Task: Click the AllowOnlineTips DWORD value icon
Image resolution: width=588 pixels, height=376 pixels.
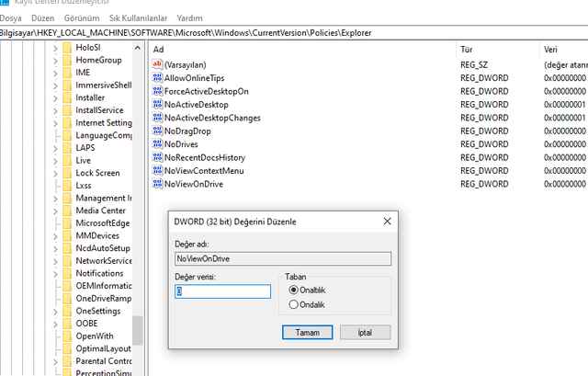Action: 157,77
